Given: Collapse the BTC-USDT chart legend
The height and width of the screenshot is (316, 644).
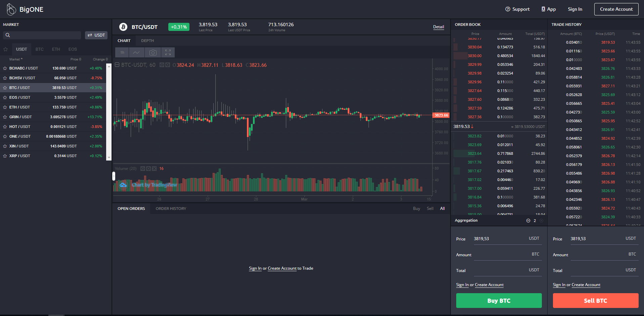Looking at the screenshot, I should tap(117, 65).
